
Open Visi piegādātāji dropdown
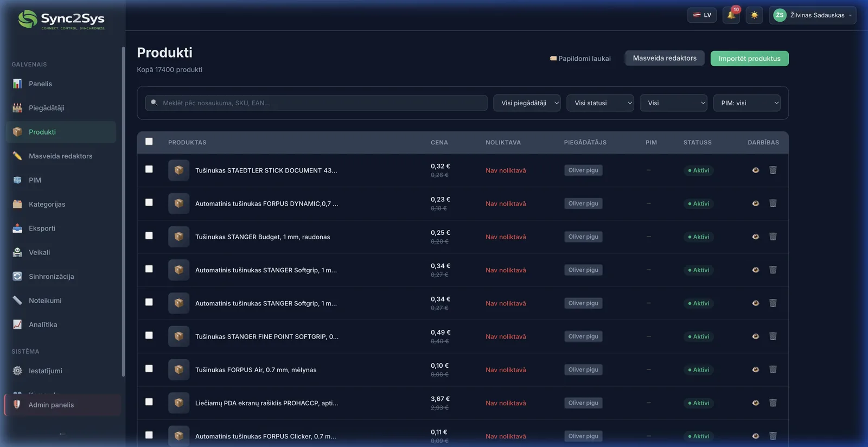coord(527,103)
